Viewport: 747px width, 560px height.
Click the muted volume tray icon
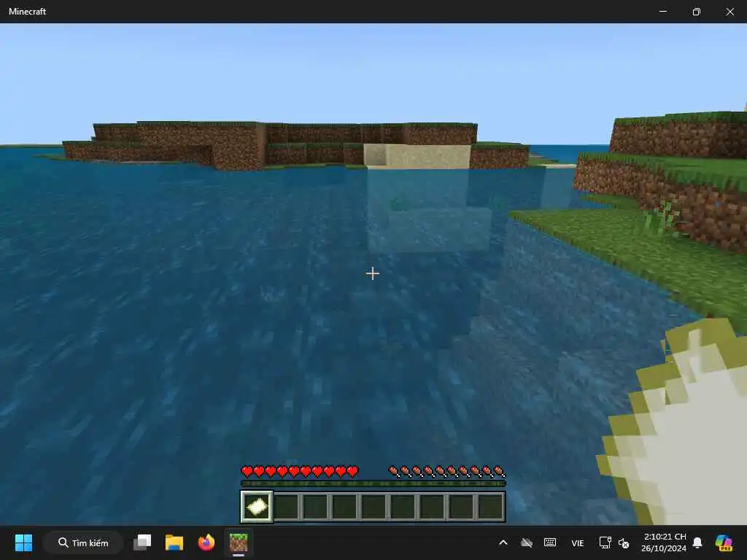624,542
